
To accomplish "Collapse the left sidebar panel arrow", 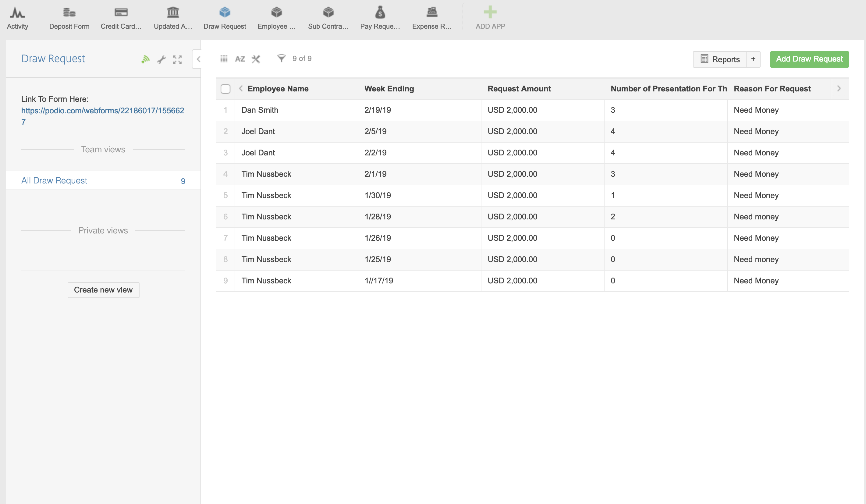I will tap(198, 59).
